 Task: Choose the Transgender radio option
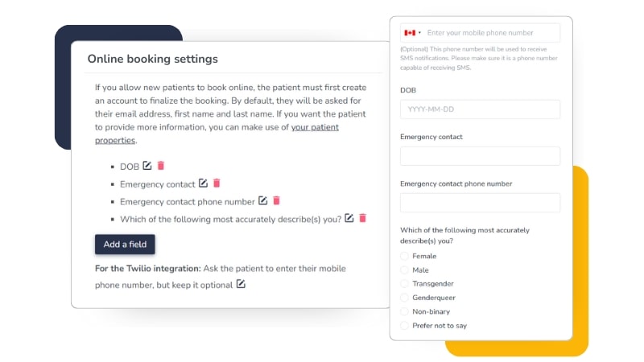pos(405,284)
